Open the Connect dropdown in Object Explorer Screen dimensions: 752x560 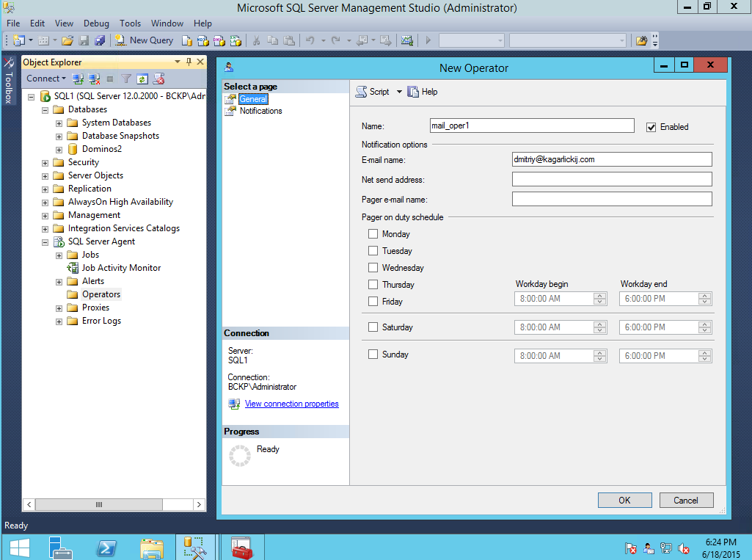(46, 79)
